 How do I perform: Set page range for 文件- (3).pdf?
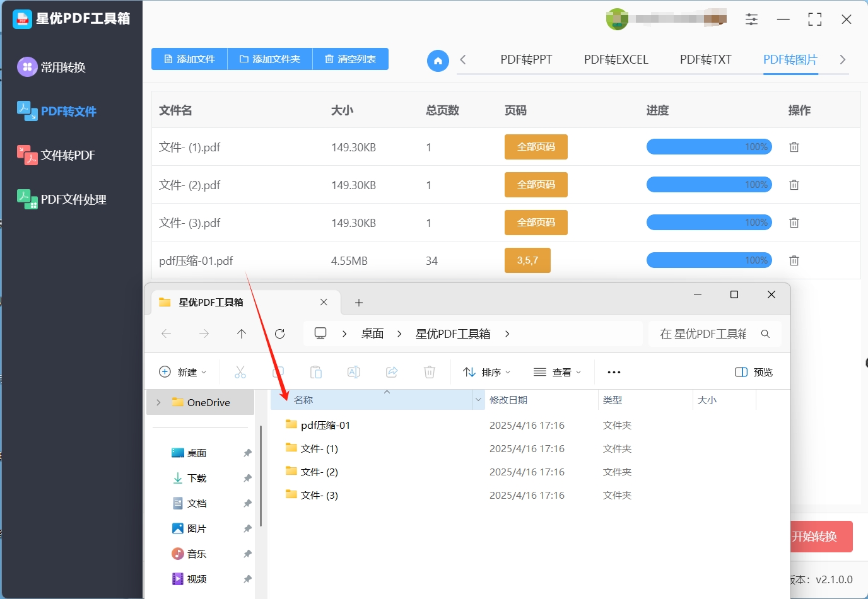pyautogui.click(x=536, y=223)
